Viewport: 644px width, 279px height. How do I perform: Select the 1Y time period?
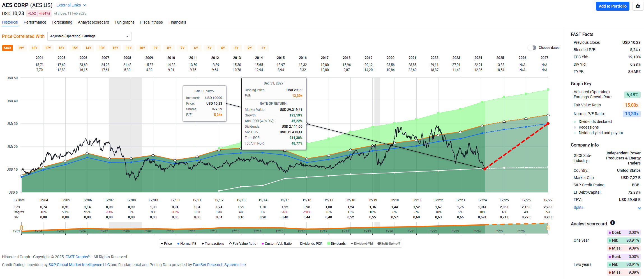[x=263, y=48]
